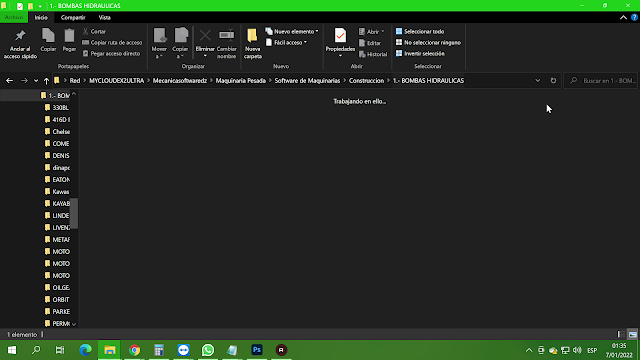Click the Buscar en search box
The image size is (640, 360).
pyautogui.click(x=601, y=81)
